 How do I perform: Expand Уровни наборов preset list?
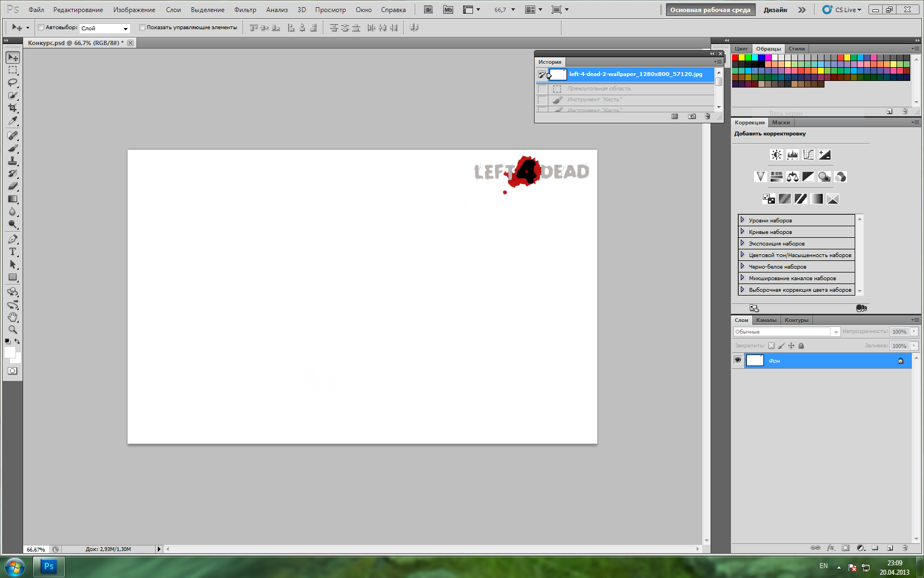(742, 220)
